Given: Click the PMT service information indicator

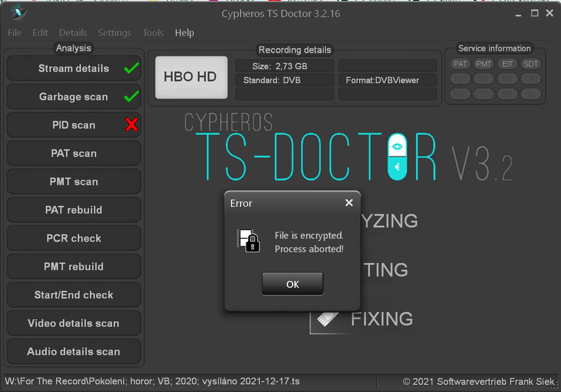Looking at the screenshot, I should point(484,64).
